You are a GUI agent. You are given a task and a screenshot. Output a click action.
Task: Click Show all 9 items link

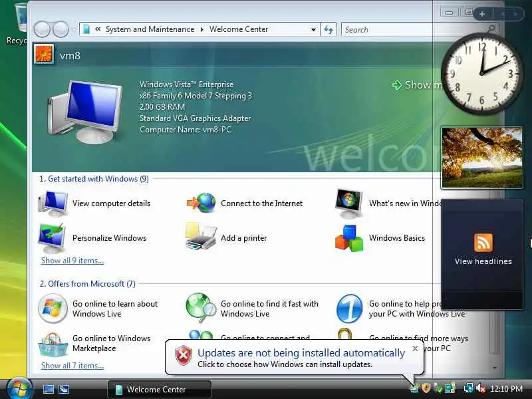click(x=72, y=261)
